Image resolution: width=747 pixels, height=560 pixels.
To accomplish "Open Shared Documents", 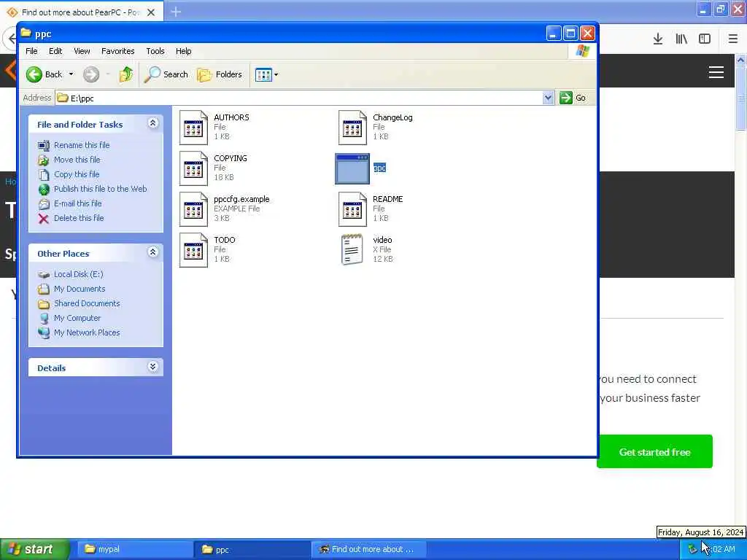I will pos(87,304).
